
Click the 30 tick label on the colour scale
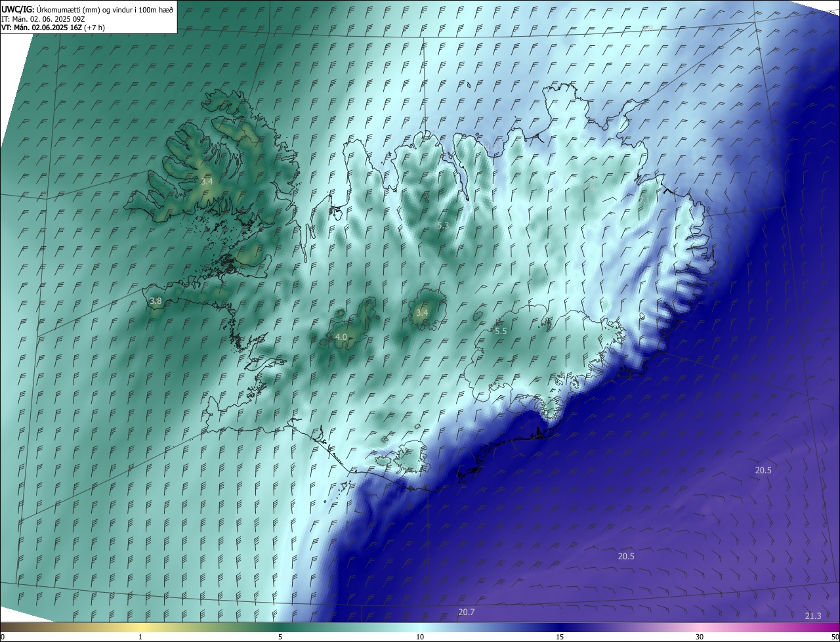[x=700, y=637]
